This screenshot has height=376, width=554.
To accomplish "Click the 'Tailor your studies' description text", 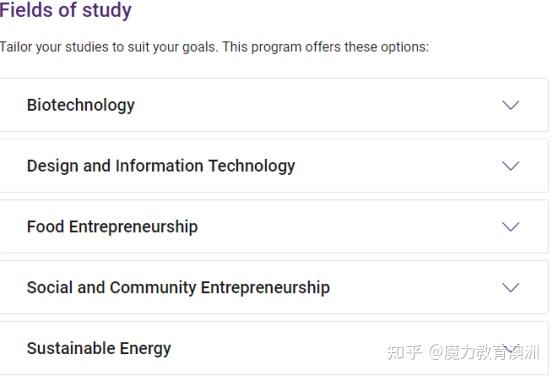I will point(214,47).
